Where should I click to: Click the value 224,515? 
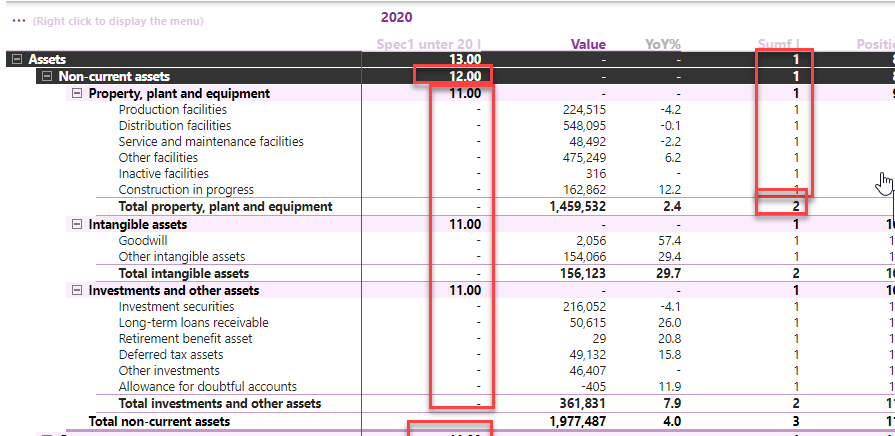[583, 110]
